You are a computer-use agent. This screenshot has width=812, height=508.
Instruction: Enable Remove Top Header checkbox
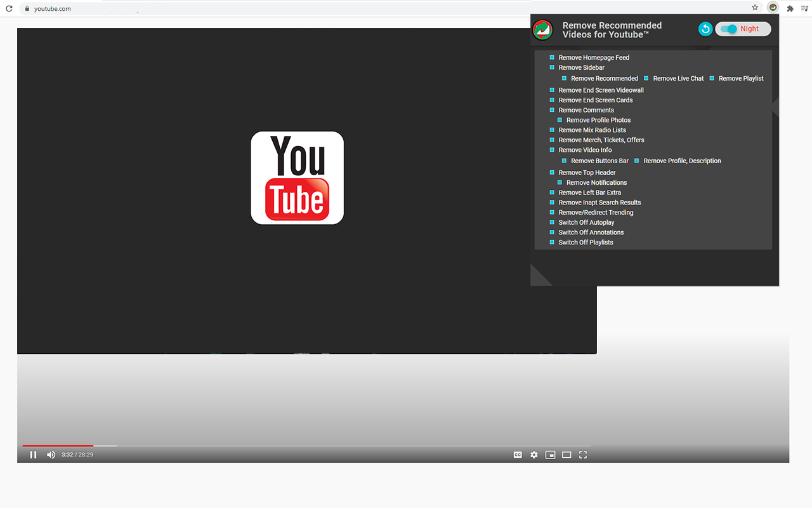point(552,172)
